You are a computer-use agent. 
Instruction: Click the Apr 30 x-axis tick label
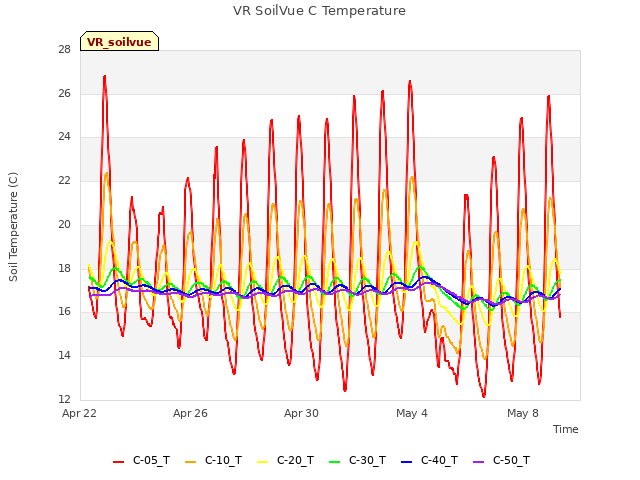(x=301, y=413)
